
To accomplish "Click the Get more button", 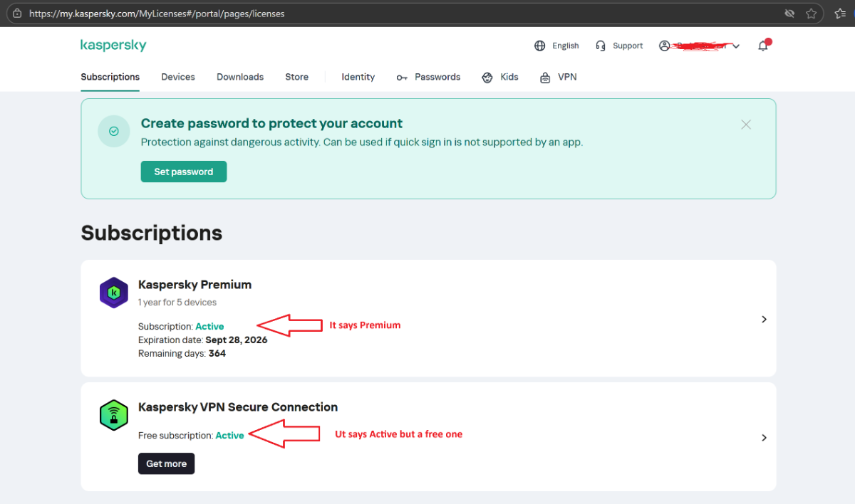I will click(166, 463).
